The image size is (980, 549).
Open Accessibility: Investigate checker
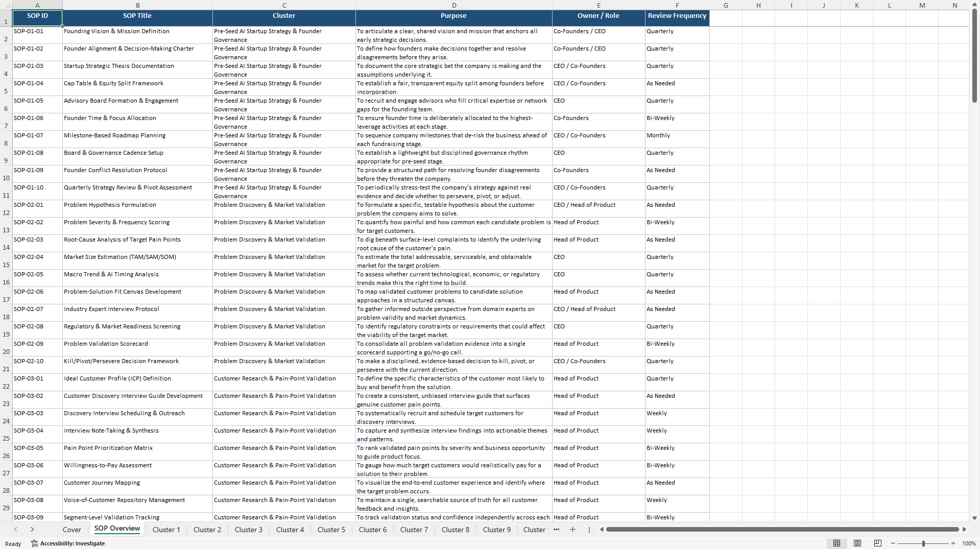pyautogui.click(x=68, y=543)
